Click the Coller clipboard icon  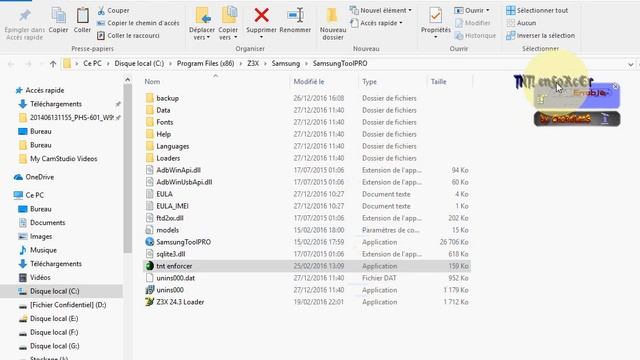point(82,16)
